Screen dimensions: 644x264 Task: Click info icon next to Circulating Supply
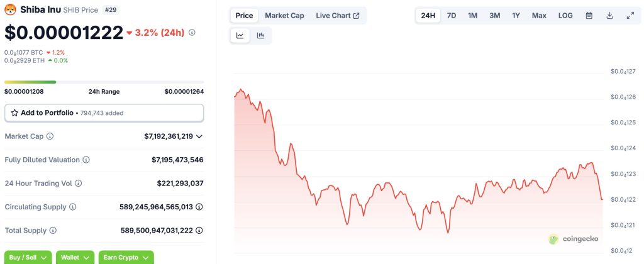[72, 207]
